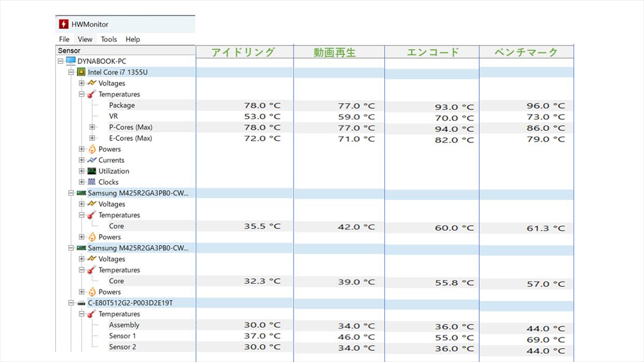The width and height of the screenshot is (644, 362).
Task: Click the 57.0 °C Core value
Action: pos(546,284)
